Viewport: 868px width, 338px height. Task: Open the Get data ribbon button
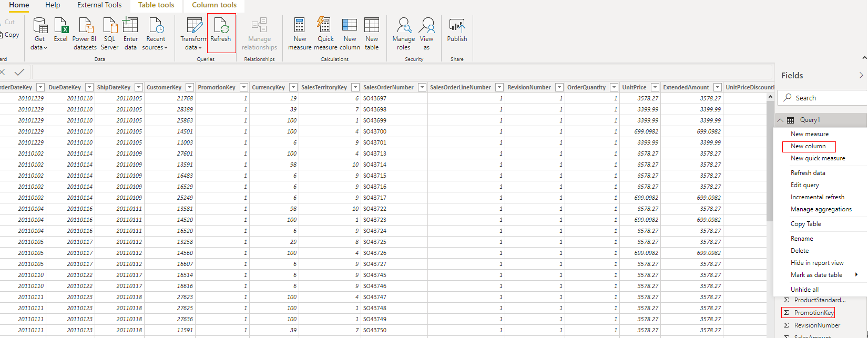(39, 34)
